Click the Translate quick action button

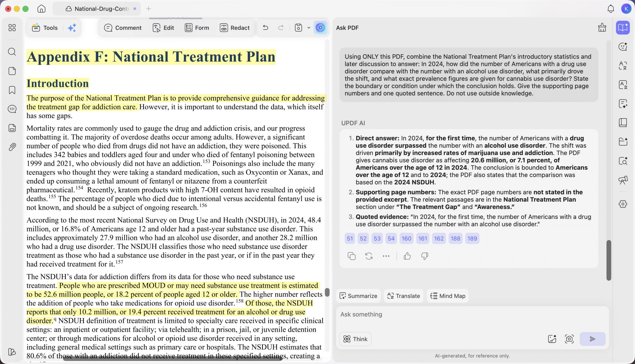404,296
